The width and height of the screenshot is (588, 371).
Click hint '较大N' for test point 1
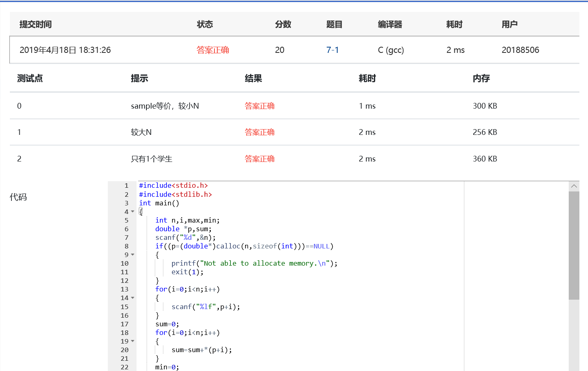(141, 132)
